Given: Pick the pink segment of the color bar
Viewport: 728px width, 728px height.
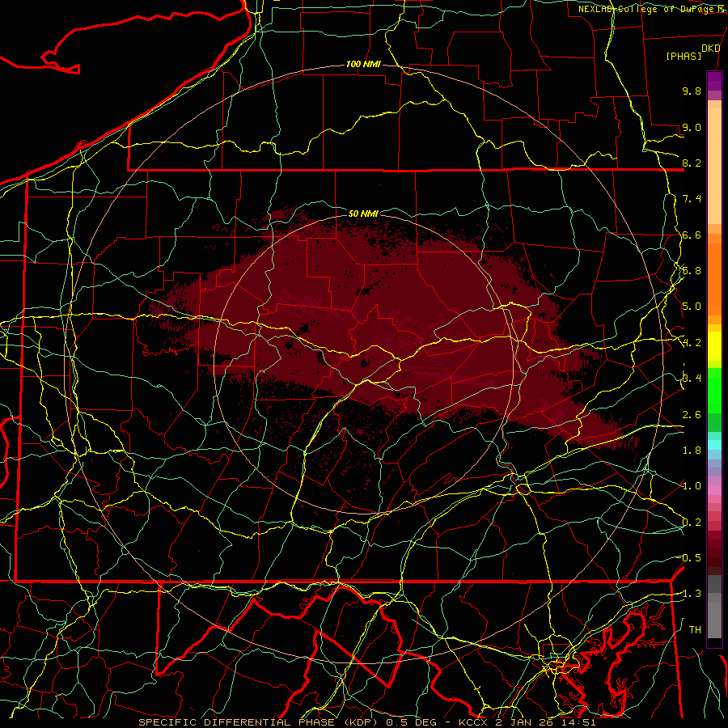Looking at the screenshot, I should [x=714, y=490].
